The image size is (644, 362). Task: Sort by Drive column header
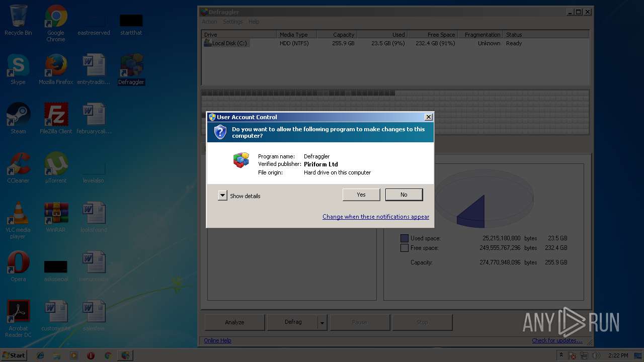pyautogui.click(x=239, y=35)
